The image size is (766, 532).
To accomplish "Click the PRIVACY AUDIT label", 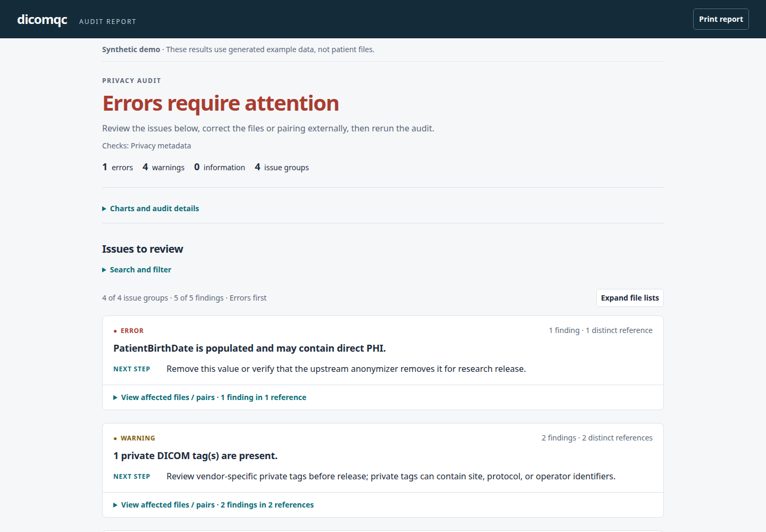I will pyautogui.click(x=131, y=81).
